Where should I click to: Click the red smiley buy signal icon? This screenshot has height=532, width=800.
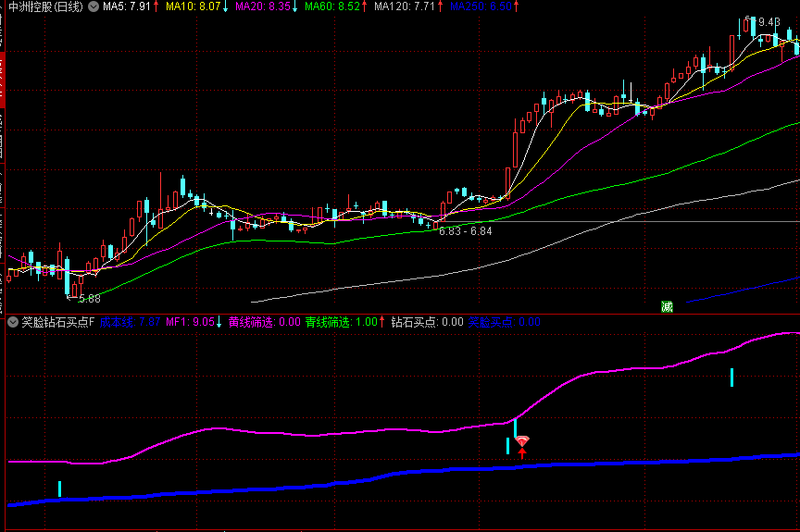pyautogui.click(x=522, y=440)
